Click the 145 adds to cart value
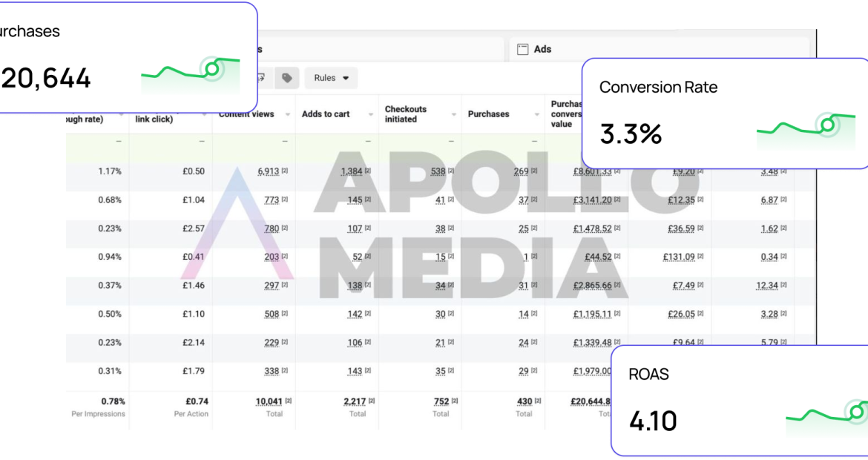The width and height of the screenshot is (868, 460). (355, 200)
